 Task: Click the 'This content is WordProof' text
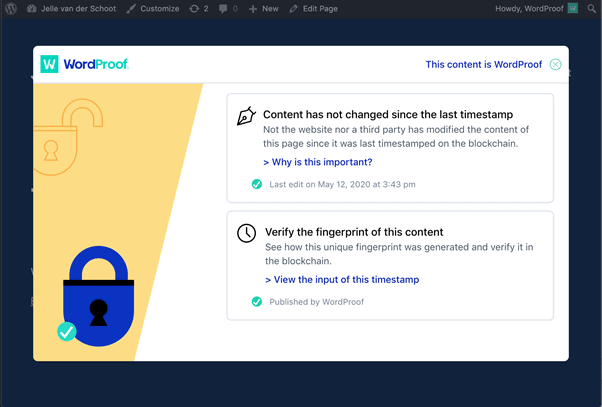click(484, 65)
